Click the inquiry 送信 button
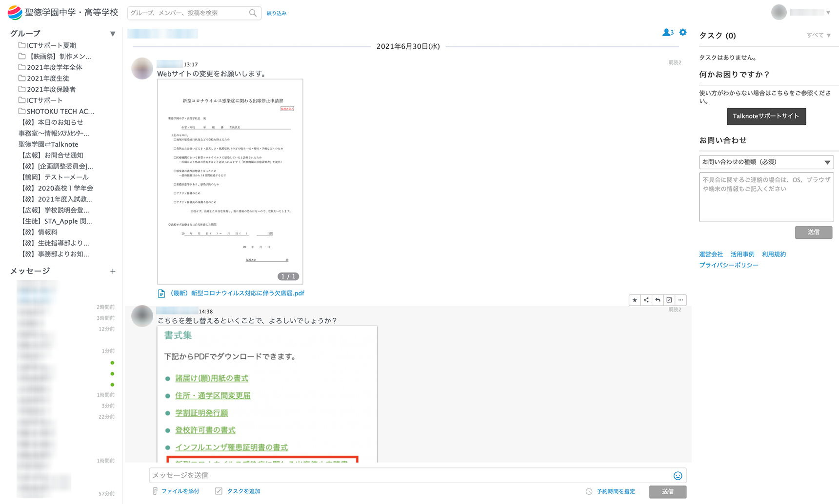839x504 pixels. tap(814, 233)
